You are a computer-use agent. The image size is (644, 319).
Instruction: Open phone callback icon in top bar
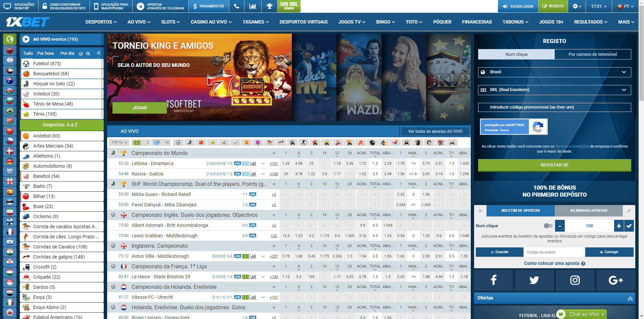[x=237, y=6]
